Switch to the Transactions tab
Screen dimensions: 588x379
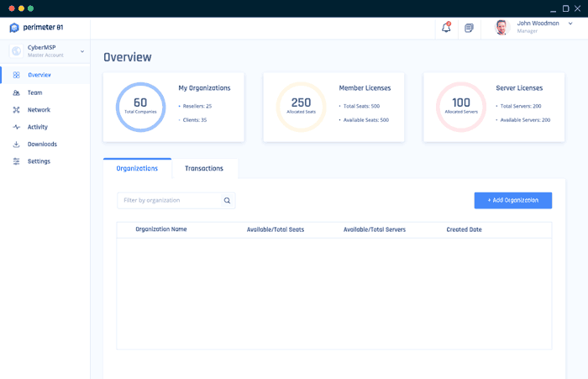(204, 169)
